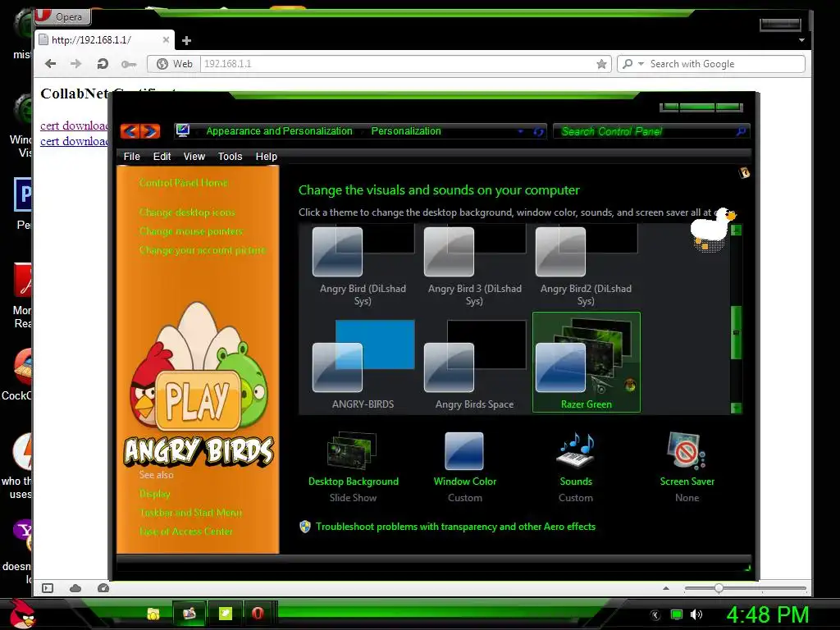The image size is (840, 630).
Task: Open Sounds settings
Action: coord(576,467)
